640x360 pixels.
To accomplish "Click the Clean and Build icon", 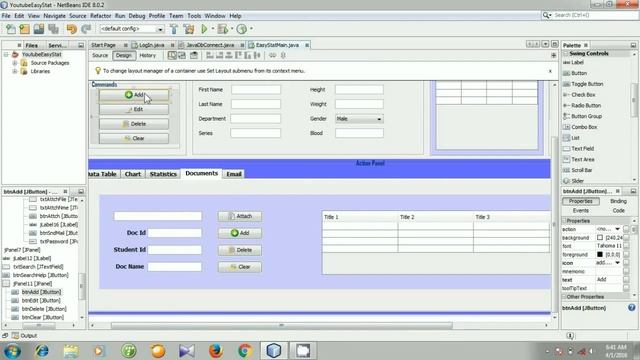I will pyautogui.click(x=189, y=29).
